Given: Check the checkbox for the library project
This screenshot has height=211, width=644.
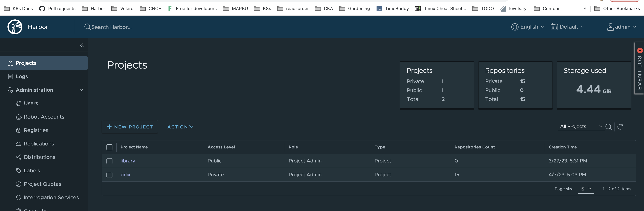Looking at the screenshot, I should coord(109,161).
